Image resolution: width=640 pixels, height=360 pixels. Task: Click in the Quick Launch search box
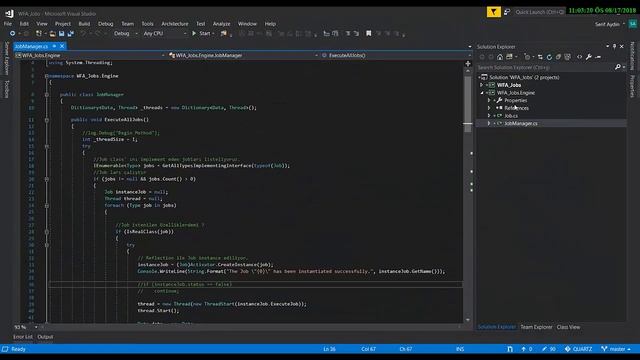tap(539, 12)
